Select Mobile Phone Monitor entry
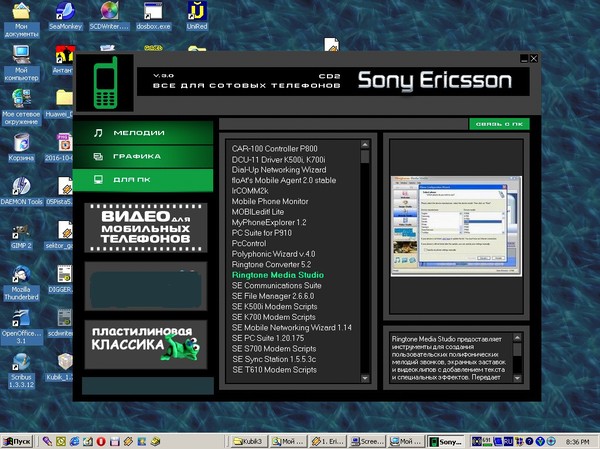Image resolution: width=600 pixels, height=449 pixels. (x=270, y=201)
